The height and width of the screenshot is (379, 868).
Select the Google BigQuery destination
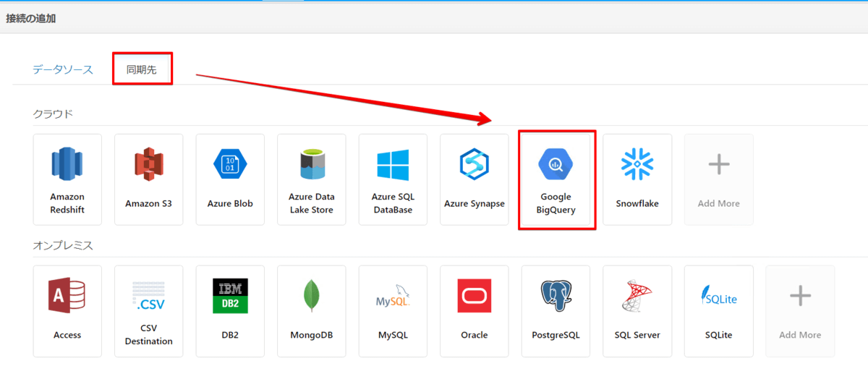click(556, 179)
